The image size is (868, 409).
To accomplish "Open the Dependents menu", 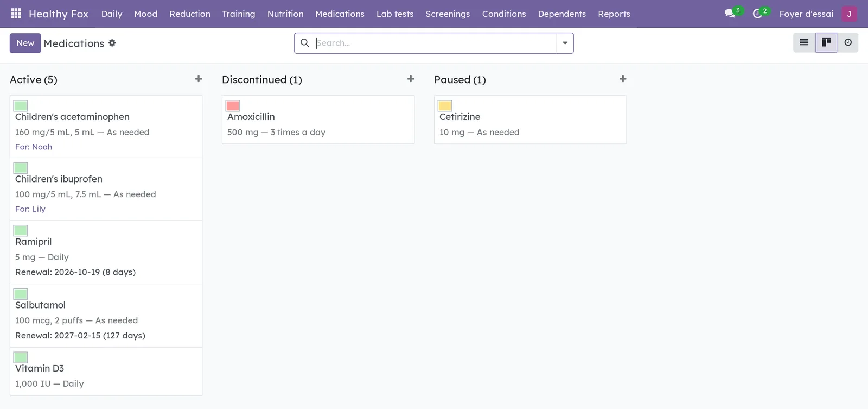I will (562, 14).
